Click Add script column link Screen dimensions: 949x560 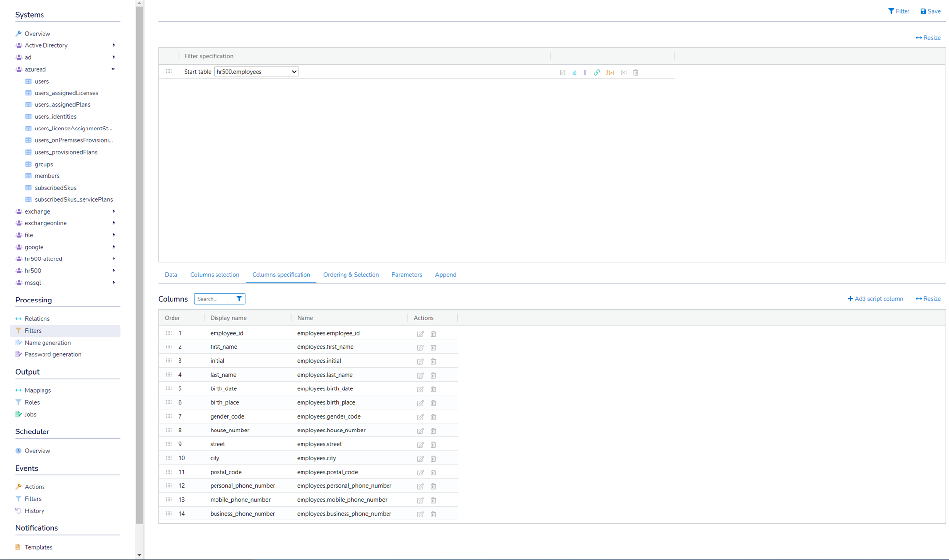(x=875, y=299)
